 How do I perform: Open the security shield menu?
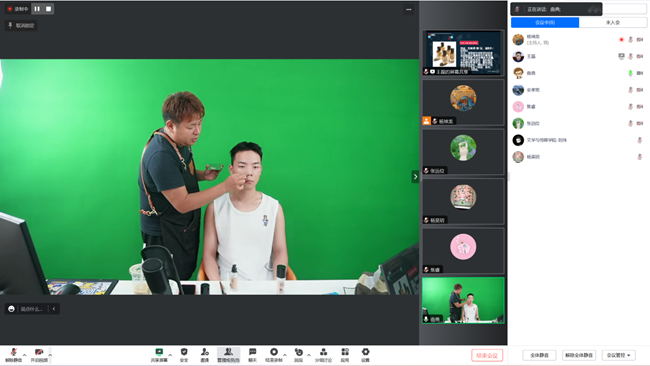(x=184, y=355)
